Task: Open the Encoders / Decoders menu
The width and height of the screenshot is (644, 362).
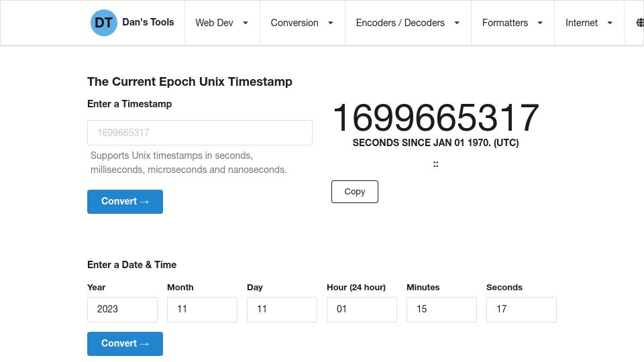Action: [408, 23]
